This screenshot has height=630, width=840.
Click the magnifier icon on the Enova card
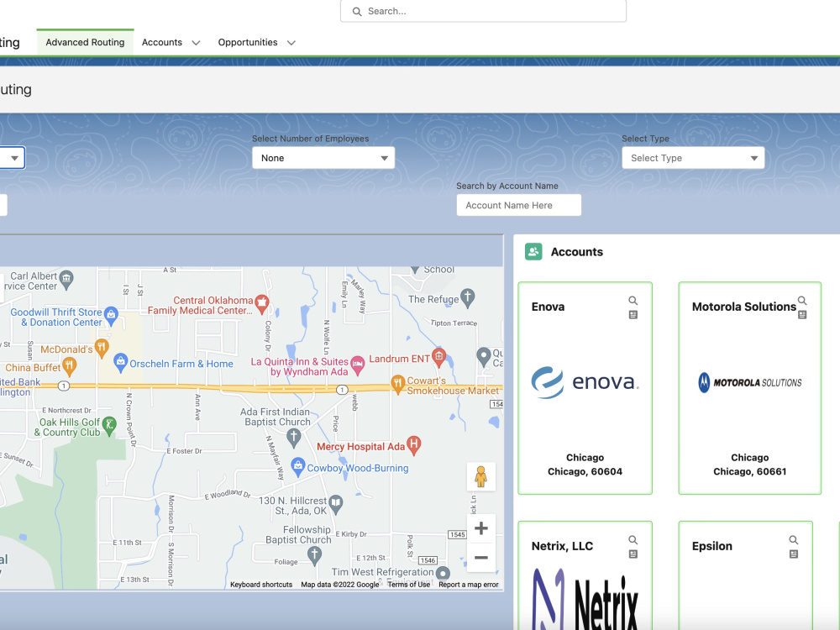tap(633, 301)
